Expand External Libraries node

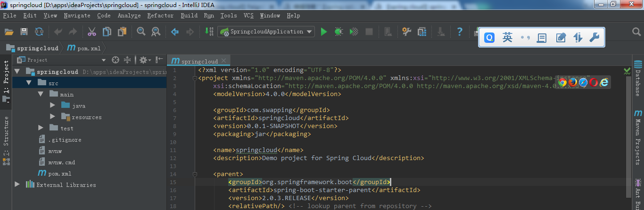[x=17, y=185]
